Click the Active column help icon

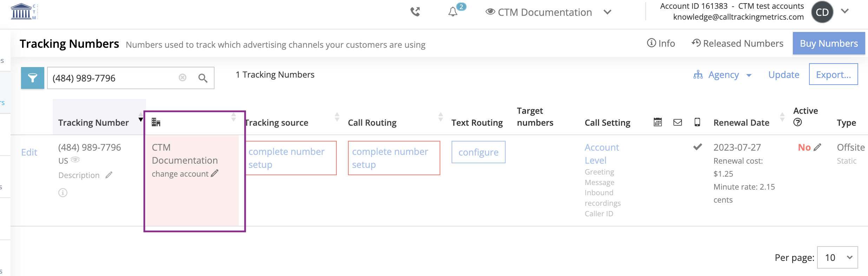click(797, 122)
